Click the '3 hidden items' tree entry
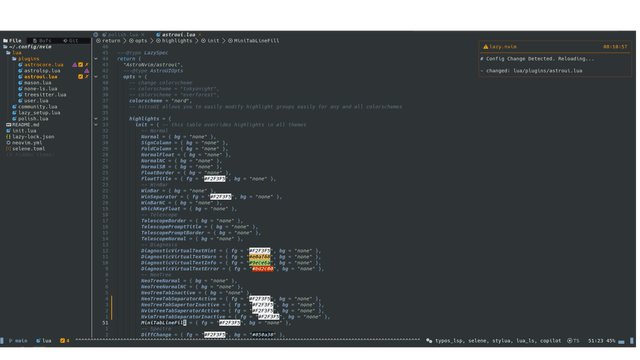This screenshot has width=640, height=360. click(30, 155)
